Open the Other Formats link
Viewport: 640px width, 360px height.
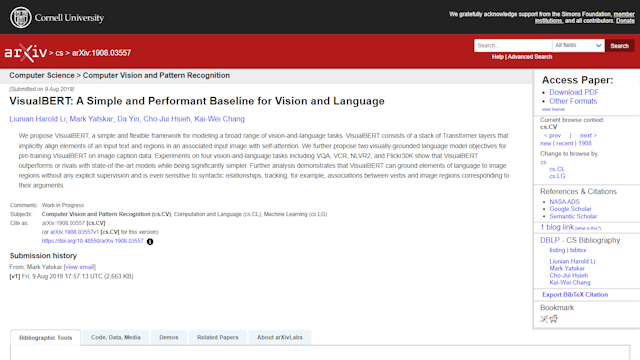pos(573,101)
